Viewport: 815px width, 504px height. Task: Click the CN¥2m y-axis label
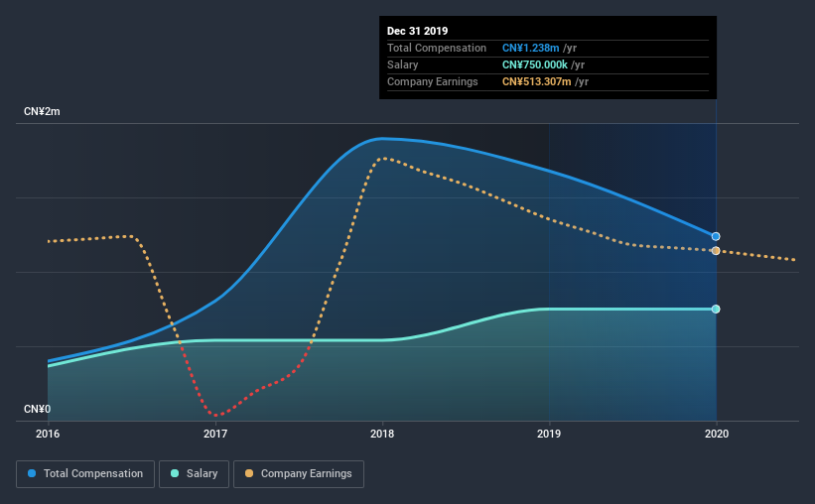tap(42, 112)
